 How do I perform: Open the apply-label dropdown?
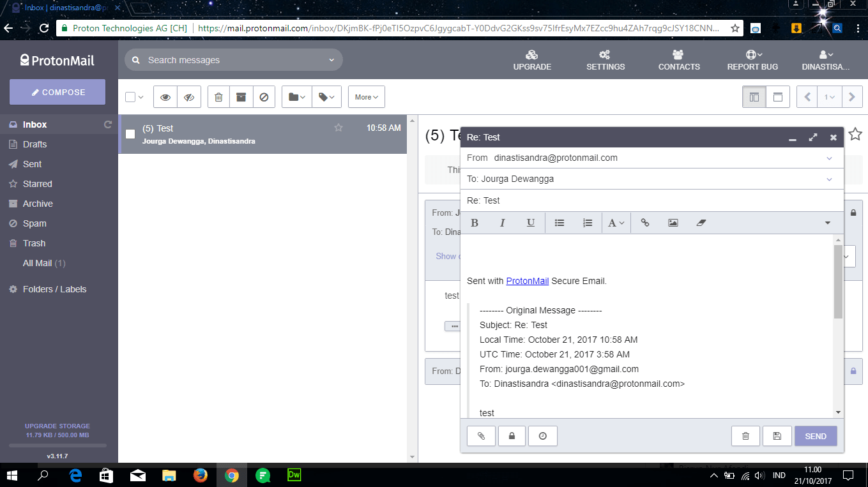(x=326, y=97)
